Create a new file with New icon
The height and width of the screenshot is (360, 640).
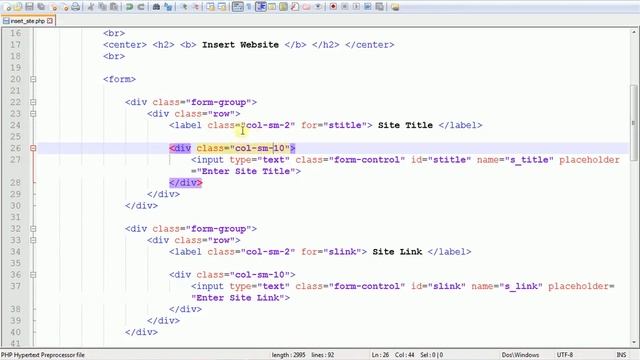coord(7,7)
